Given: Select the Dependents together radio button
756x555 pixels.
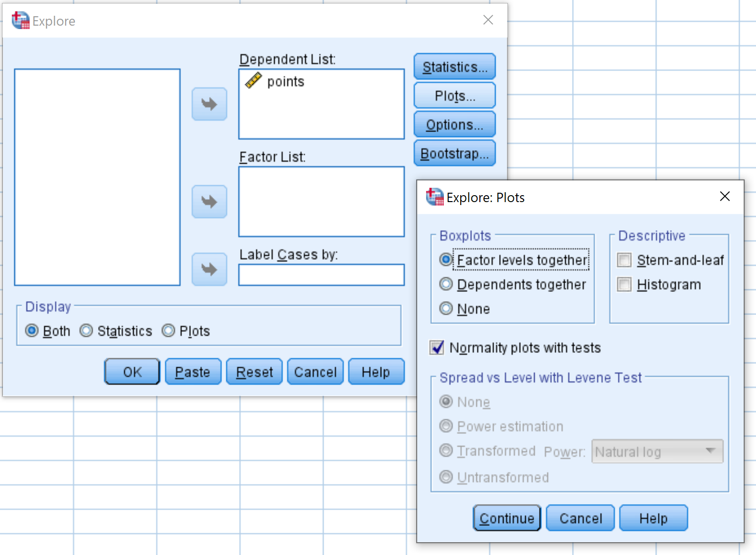Looking at the screenshot, I should (446, 284).
